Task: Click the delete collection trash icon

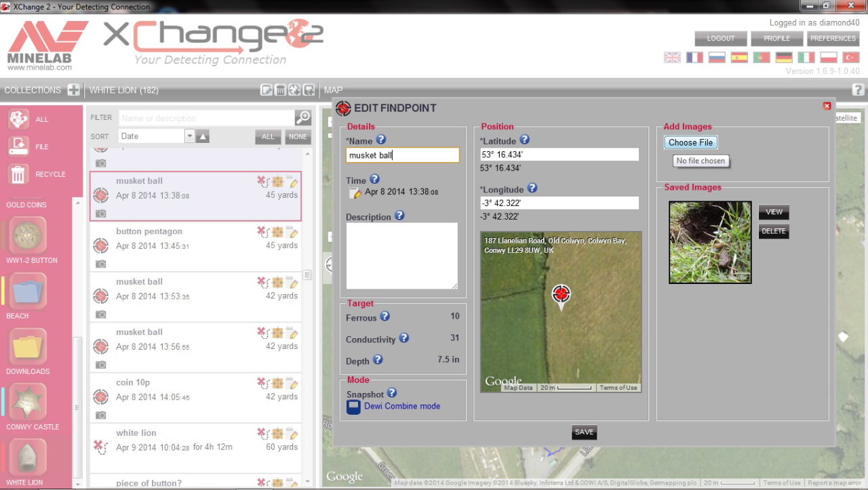Action: click(280, 90)
